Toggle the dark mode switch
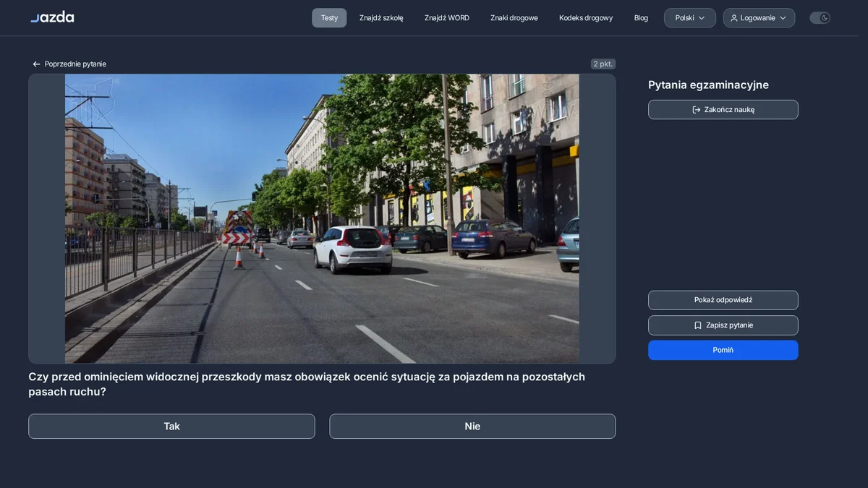868x488 pixels. click(x=820, y=18)
